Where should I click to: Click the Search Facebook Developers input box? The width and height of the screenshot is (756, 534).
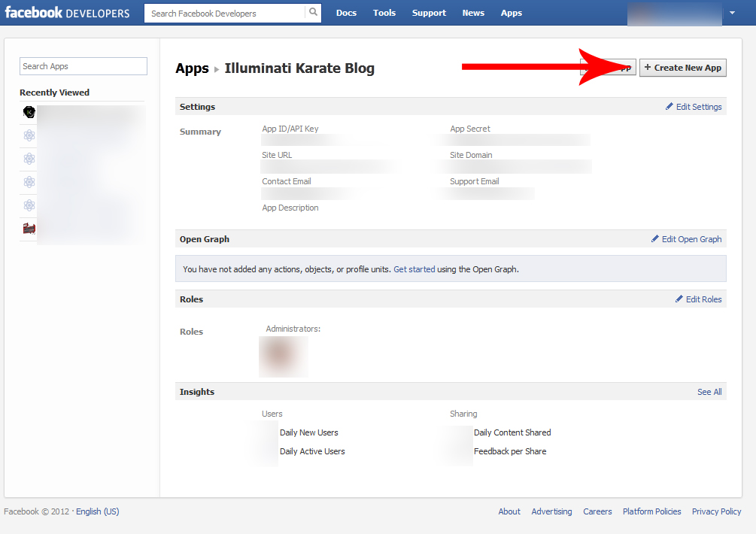tap(226, 14)
